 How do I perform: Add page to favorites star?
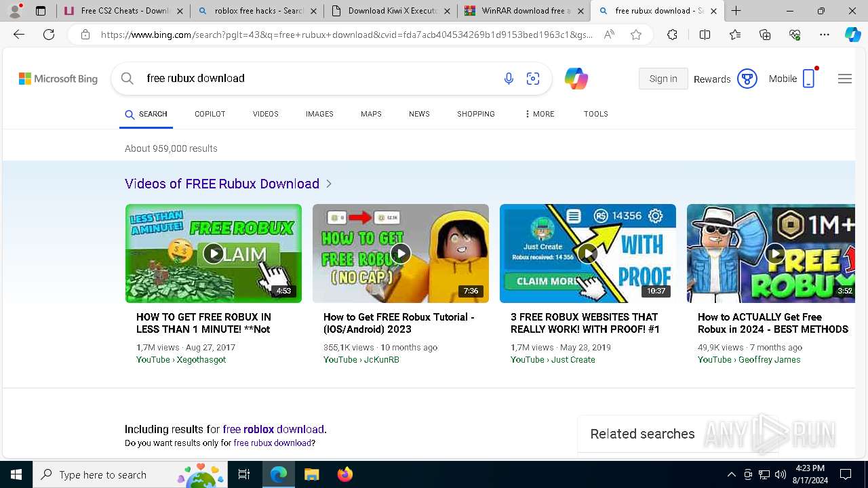[x=636, y=35]
